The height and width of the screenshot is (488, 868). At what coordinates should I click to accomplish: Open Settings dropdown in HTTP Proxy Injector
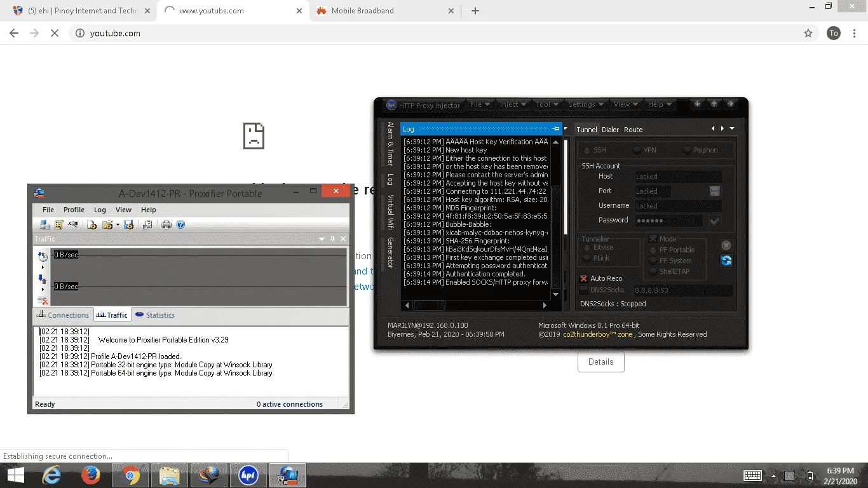pyautogui.click(x=586, y=104)
